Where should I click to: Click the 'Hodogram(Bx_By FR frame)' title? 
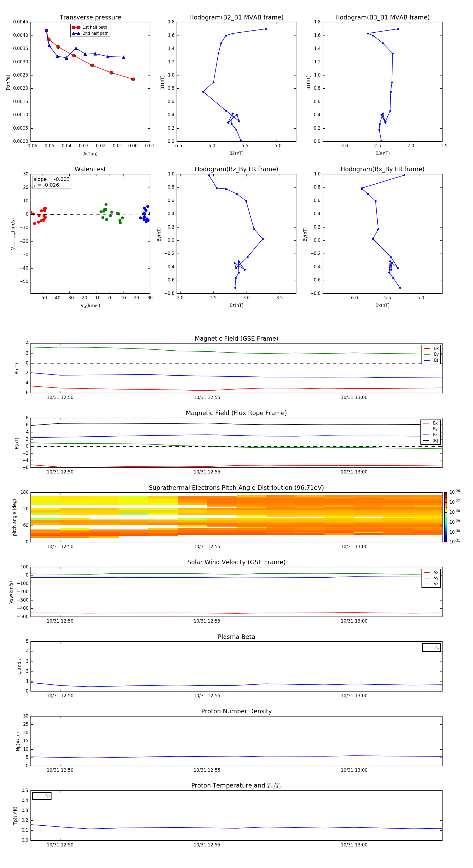(x=382, y=169)
